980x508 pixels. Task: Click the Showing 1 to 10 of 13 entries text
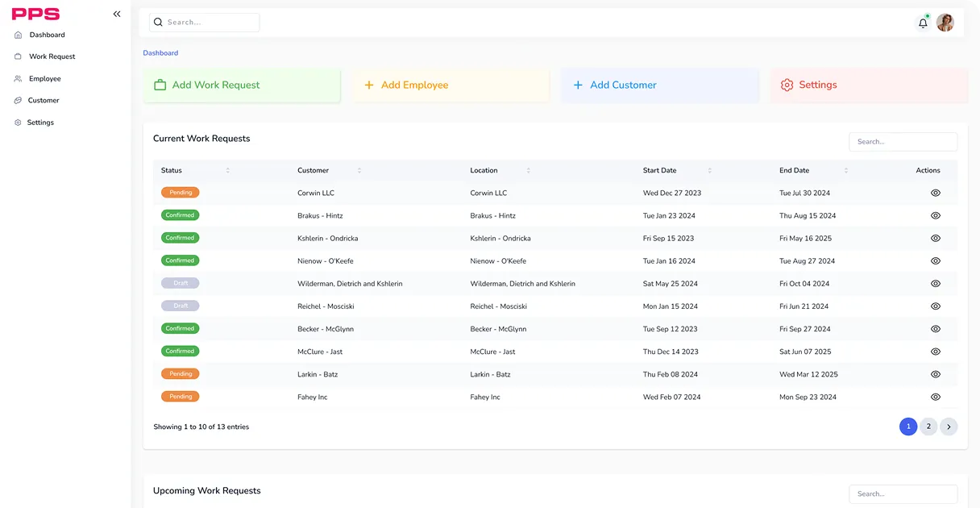click(201, 427)
